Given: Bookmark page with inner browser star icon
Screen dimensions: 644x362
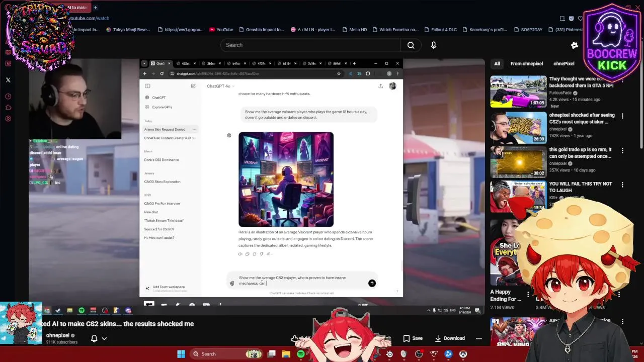Looking at the screenshot, I should click(x=339, y=73).
